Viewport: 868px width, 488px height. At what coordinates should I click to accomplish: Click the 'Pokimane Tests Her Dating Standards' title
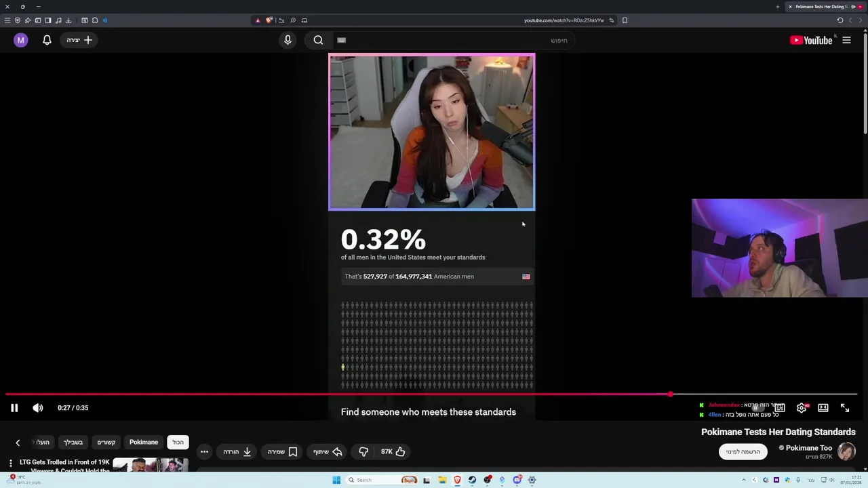[x=778, y=432]
